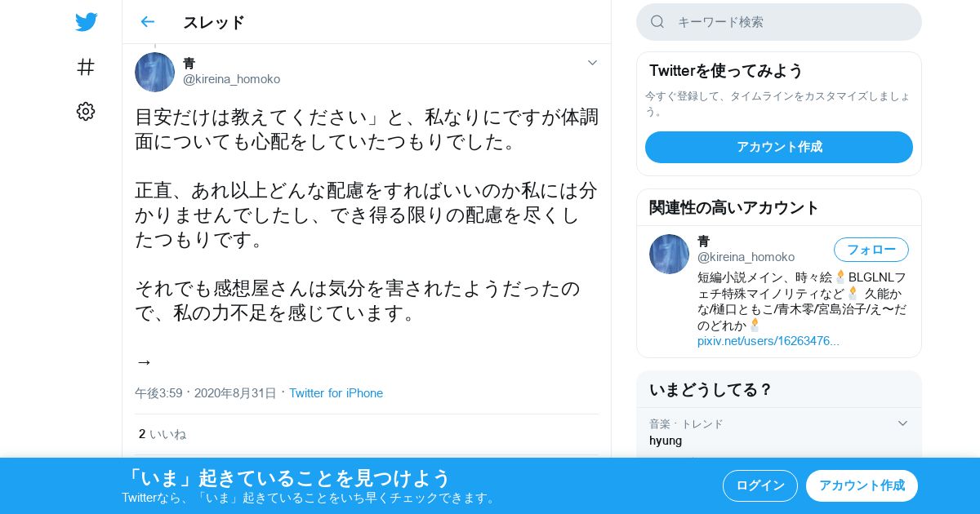980x514 pixels.
Task: Open the settings gear icon
Action: [x=86, y=112]
